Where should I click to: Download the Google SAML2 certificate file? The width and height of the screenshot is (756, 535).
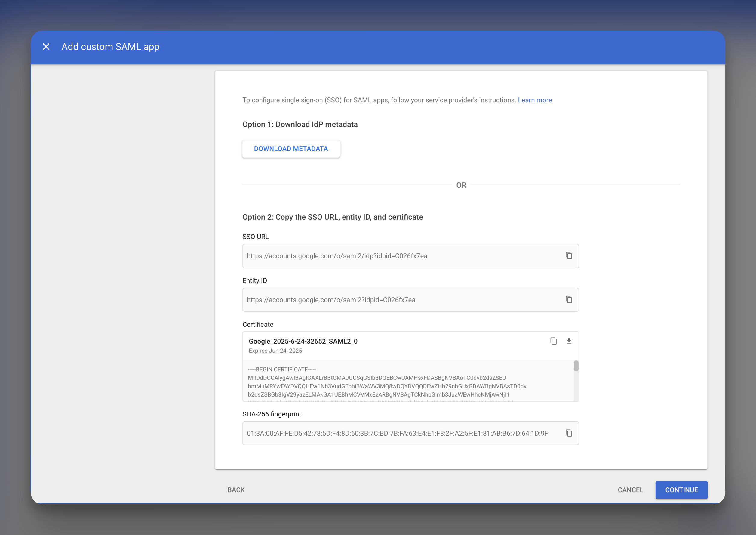tap(569, 341)
